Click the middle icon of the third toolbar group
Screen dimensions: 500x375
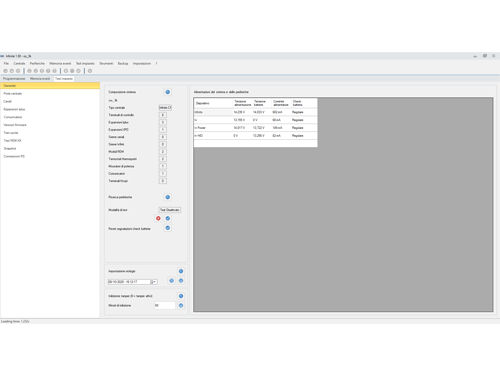(72, 71)
